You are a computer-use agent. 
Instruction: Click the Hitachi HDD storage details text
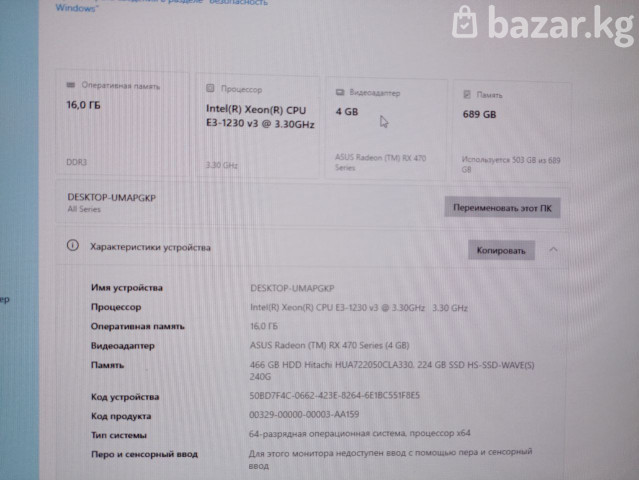coord(392,370)
